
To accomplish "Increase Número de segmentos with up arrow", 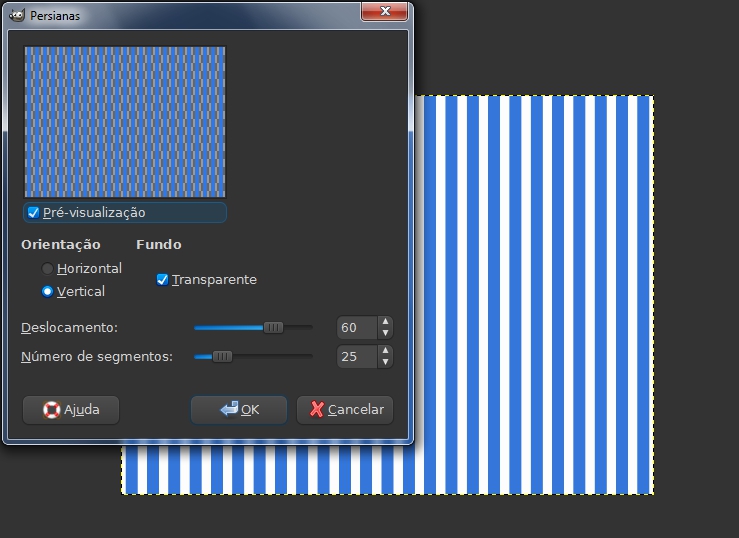I will [385, 351].
